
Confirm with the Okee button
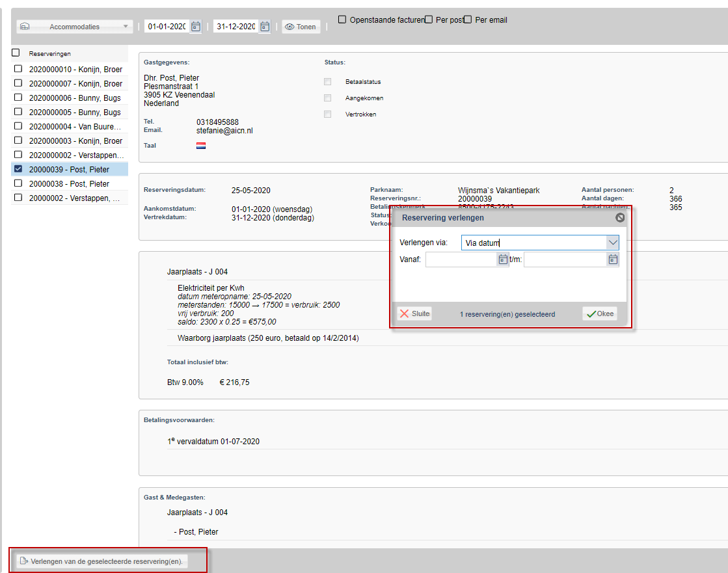pos(600,313)
